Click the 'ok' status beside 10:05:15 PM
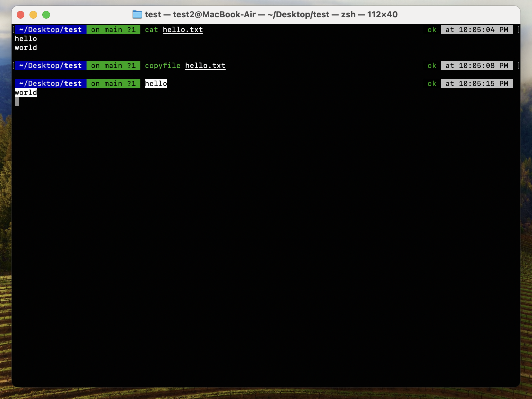532x399 pixels. coord(432,84)
